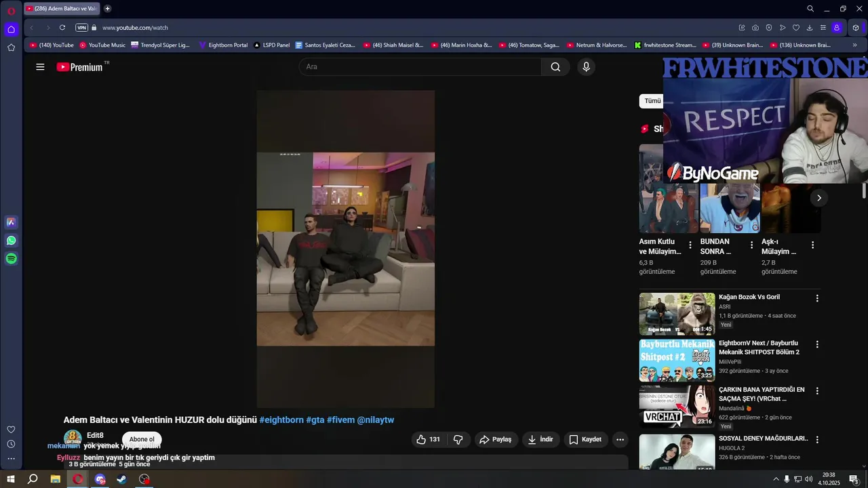Screen dimensions: 868x488
Task: Open Steam from the taskbar
Action: click(122, 479)
